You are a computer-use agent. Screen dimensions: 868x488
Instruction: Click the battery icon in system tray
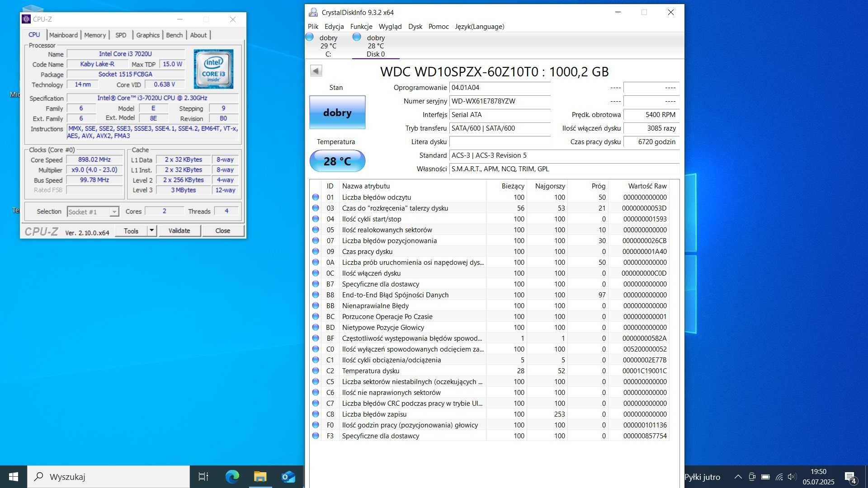[x=765, y=477]
